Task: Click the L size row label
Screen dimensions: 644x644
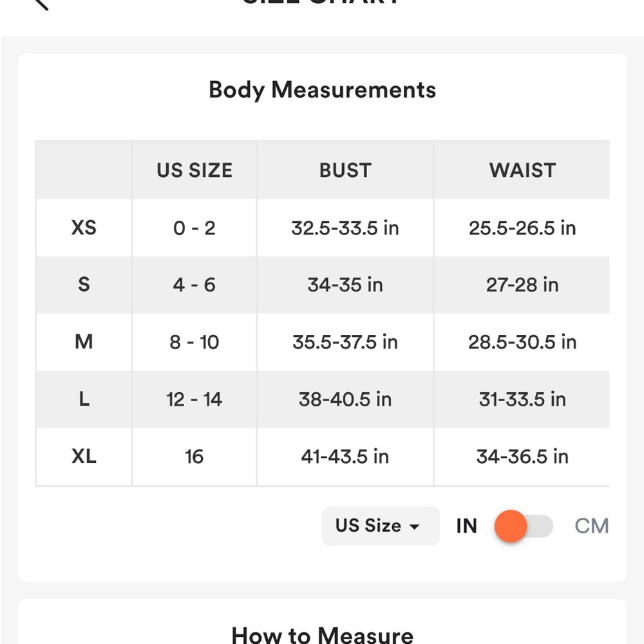Action: [x=84, y=399]
